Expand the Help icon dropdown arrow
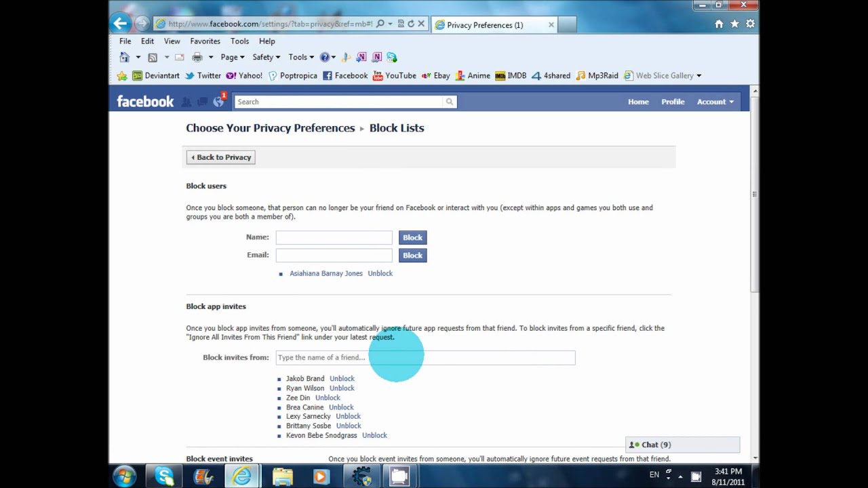The image size is (868, 488). 334,57
